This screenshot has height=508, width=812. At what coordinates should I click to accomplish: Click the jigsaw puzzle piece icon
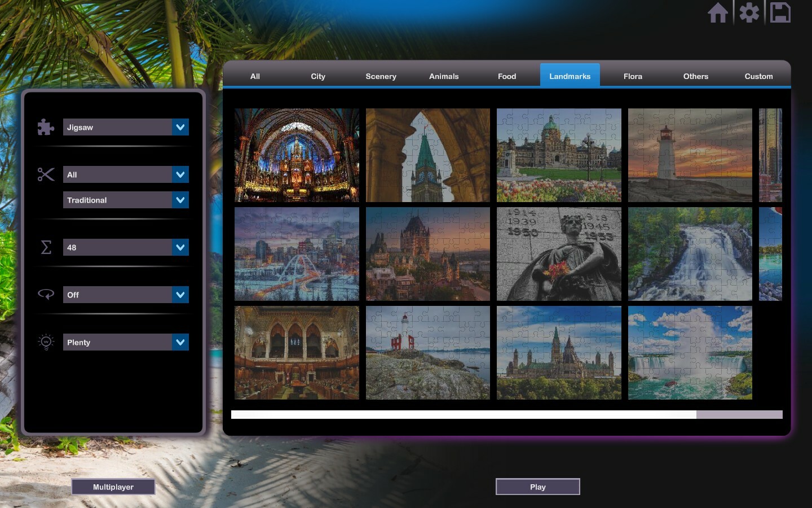pos(46,127)
